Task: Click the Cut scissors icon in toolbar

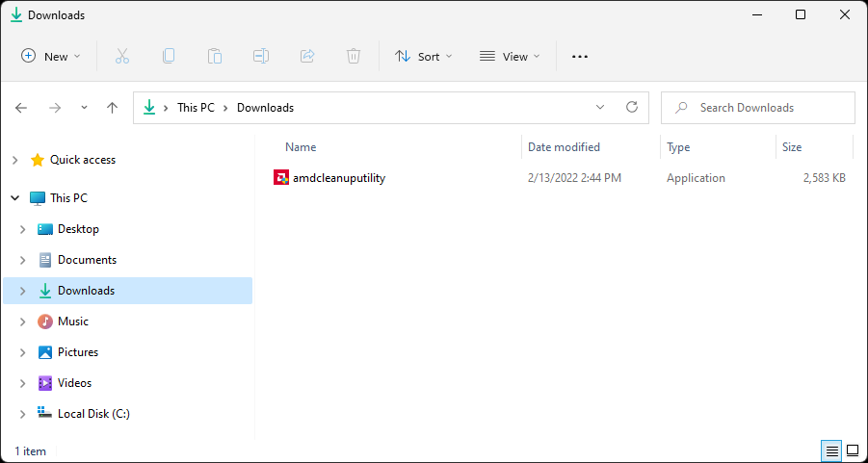Action: [122, 57]
